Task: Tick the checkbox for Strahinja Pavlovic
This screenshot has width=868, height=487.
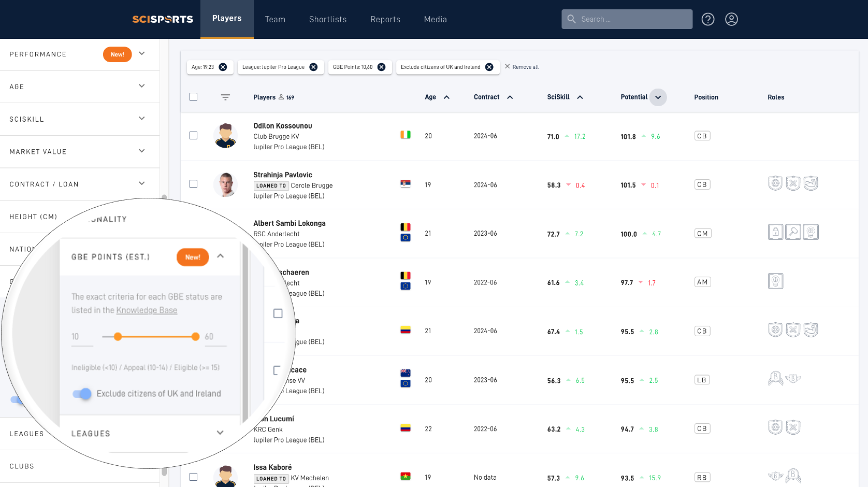Action: (194, 184)
